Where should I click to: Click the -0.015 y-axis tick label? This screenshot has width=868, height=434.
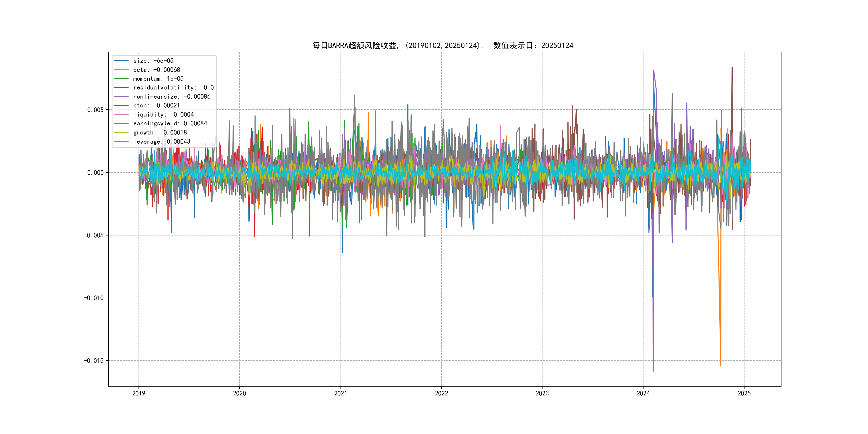(x=94, y=361)
